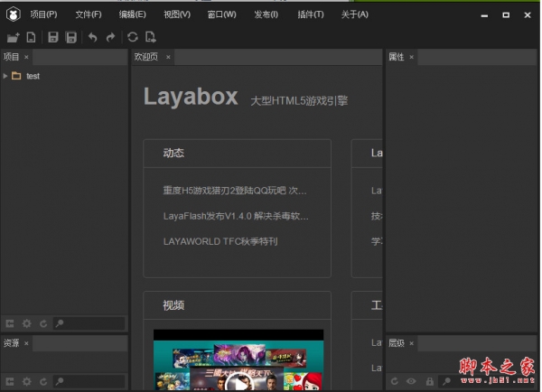This screenshot has height=392, width=542.
Task: Open the 视图(V) menu
Action: pos(177,14)
